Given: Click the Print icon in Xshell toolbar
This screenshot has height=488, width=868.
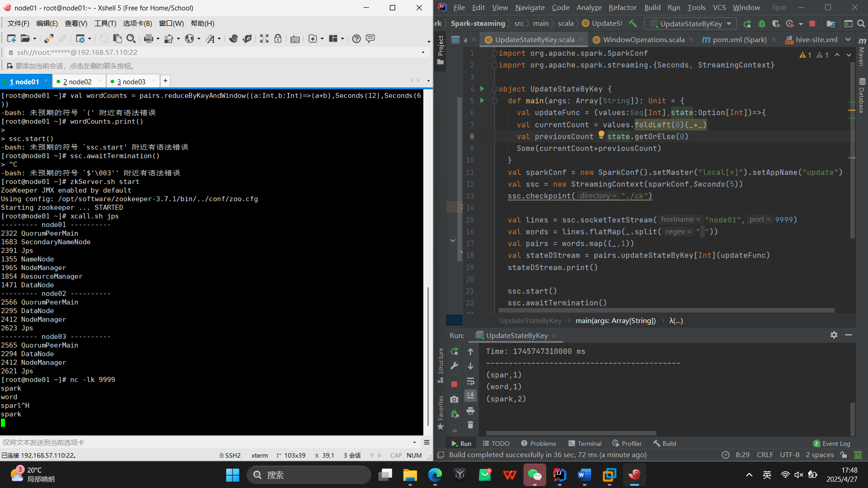Looking at the screenshot, I should coord(148,39).
